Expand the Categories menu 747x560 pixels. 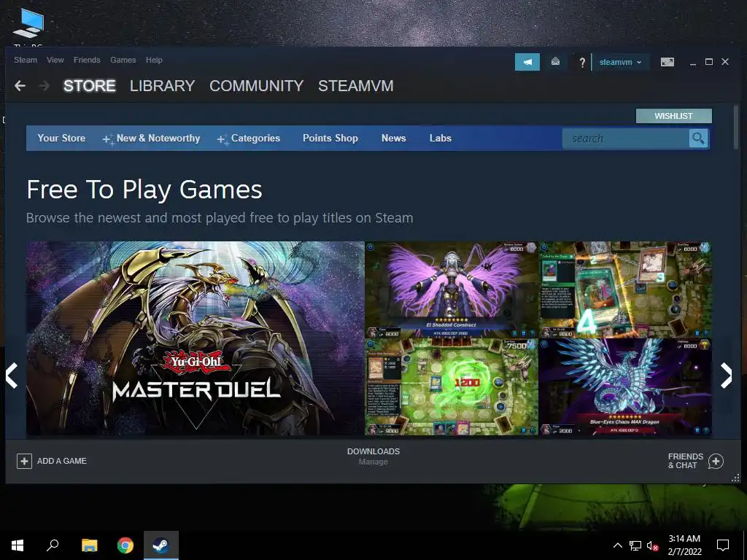click(x=249, y=138)
